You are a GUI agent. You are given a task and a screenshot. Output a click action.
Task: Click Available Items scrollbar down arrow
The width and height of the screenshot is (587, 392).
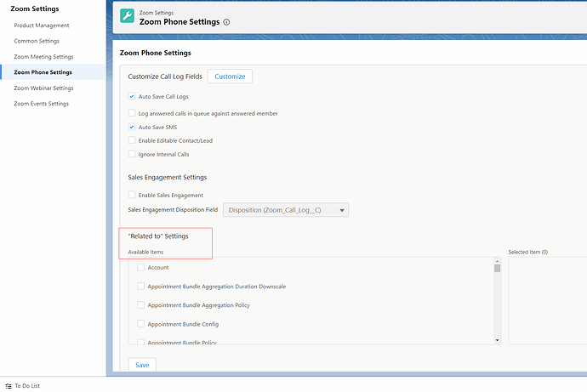click(x=497, y=340)
